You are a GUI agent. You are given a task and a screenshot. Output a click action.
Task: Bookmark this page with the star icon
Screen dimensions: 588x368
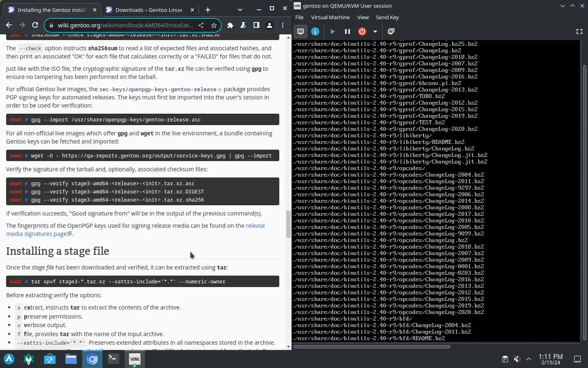(214, 25)
